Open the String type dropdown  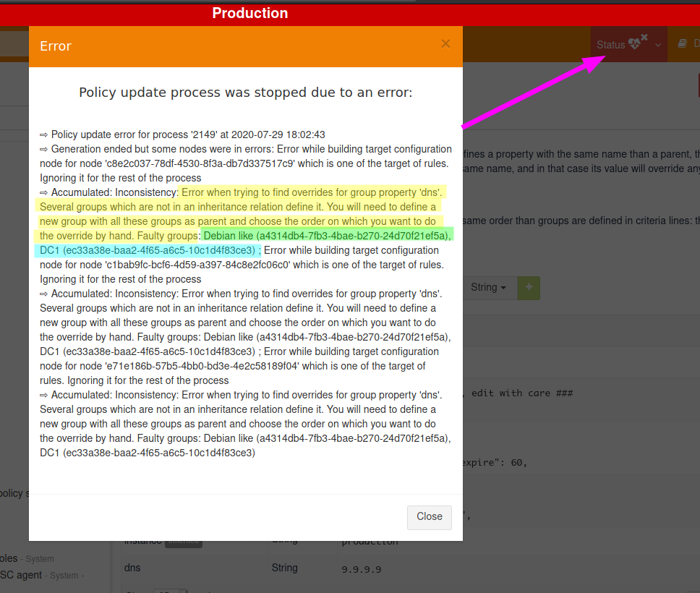[488, 287]
